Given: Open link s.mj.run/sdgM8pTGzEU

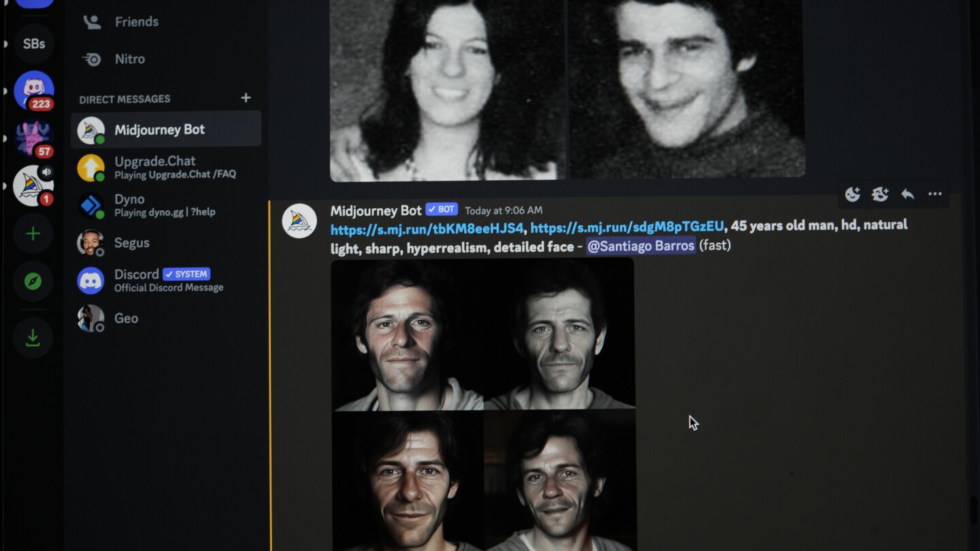Looking at the screenshot, I should [x=627, y=226].
